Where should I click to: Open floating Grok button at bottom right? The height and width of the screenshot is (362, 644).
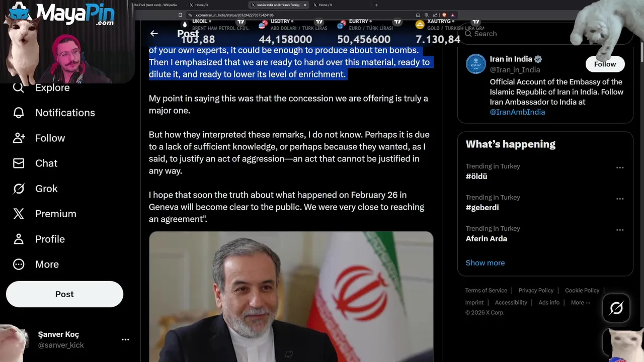tap(616, 308)
